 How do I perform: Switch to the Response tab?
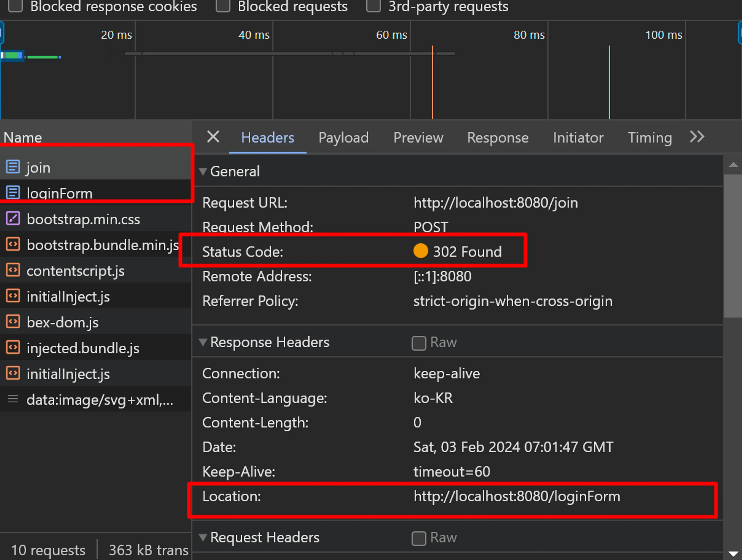[498, 138]
